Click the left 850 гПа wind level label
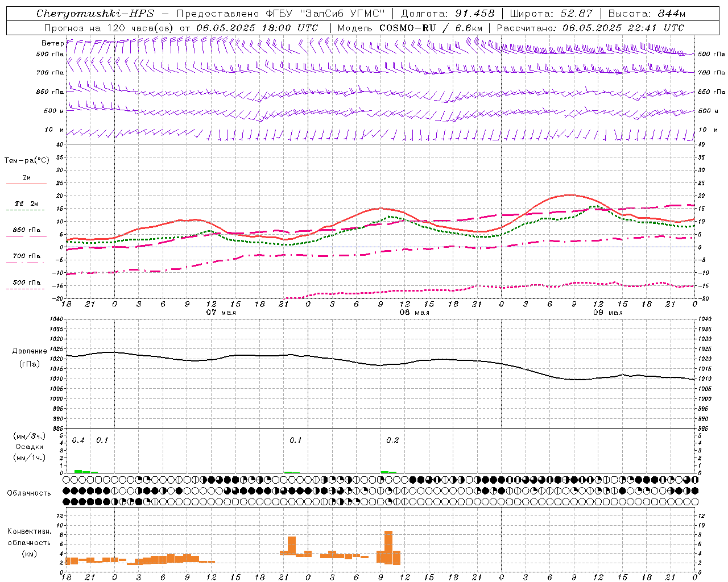 [50, 92]
